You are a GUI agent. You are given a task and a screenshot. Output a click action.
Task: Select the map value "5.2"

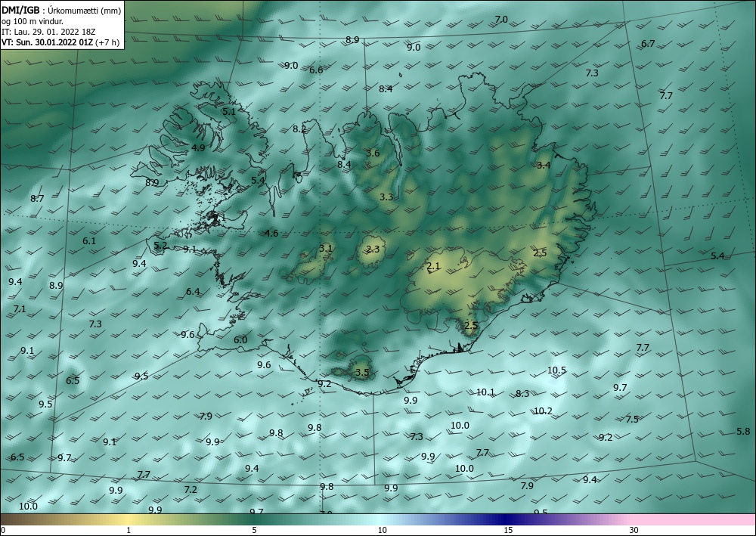coord(160,246)
